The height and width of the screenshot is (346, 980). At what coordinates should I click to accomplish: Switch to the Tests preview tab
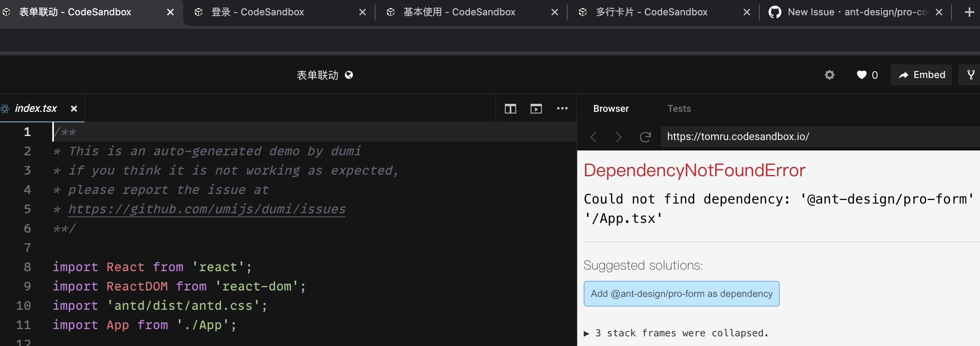point(679,109)
